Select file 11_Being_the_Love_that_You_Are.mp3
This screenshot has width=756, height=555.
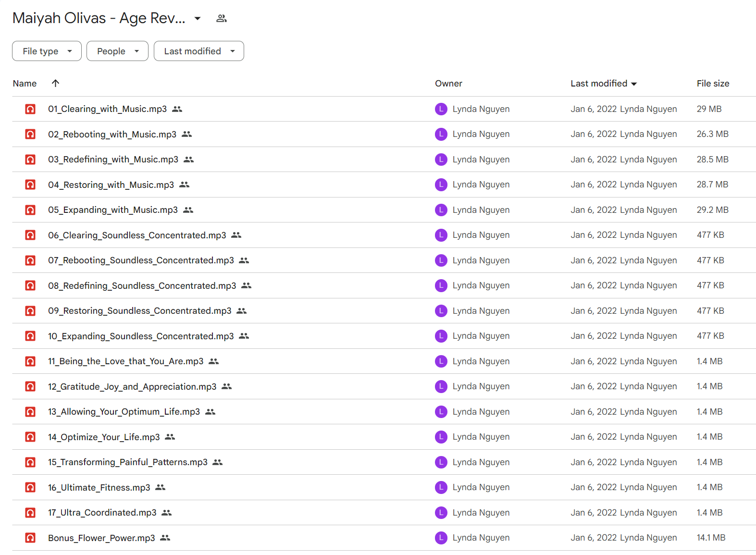(x=125, y=361)
